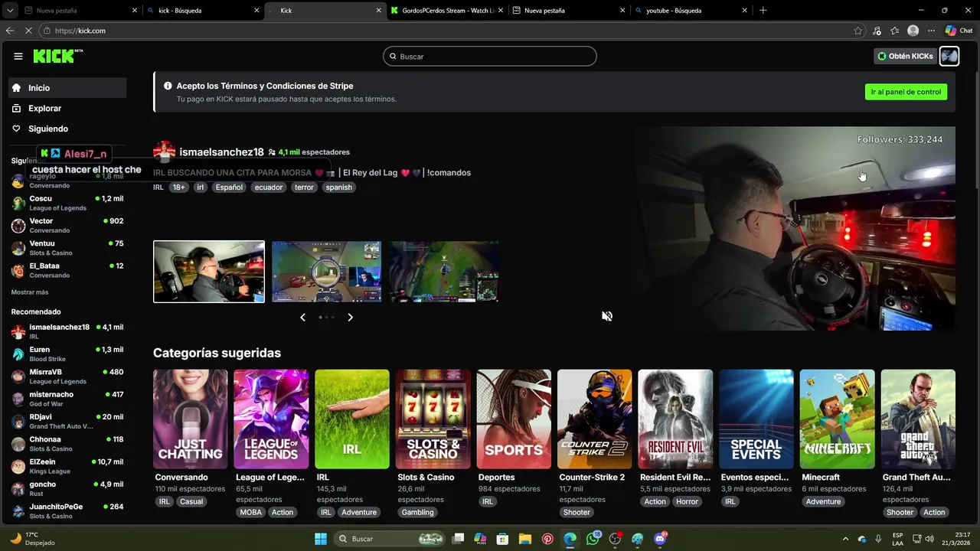Click the KICK logo
Screen dimensions: 980x551
pos(57,56)
